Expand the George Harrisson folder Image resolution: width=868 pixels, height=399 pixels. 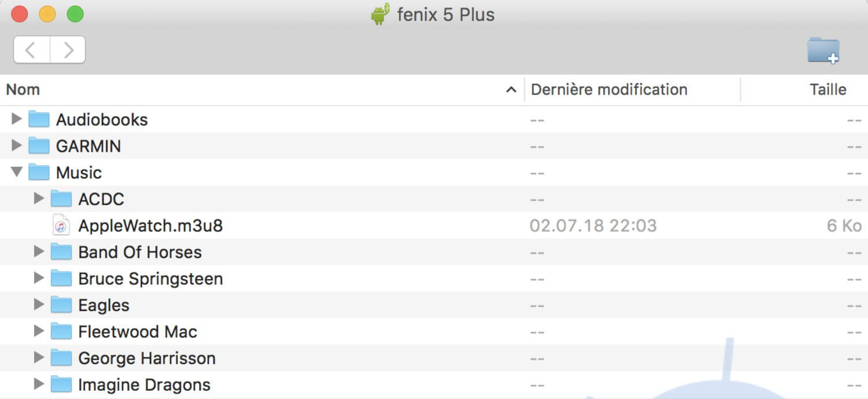coord(39,358)
